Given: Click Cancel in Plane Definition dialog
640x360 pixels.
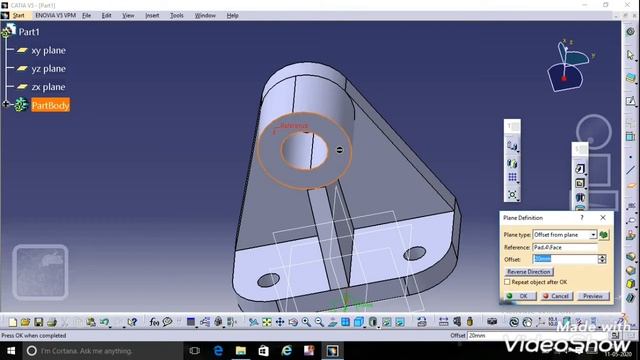Looking at the screenshot, I should pos(556,296).
